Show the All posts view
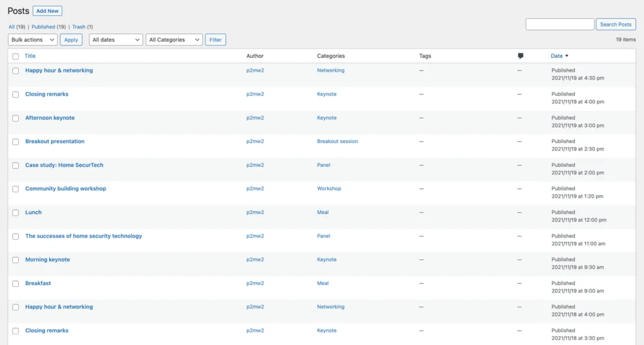This screenshot has height=345, width=644. point(12,27)
